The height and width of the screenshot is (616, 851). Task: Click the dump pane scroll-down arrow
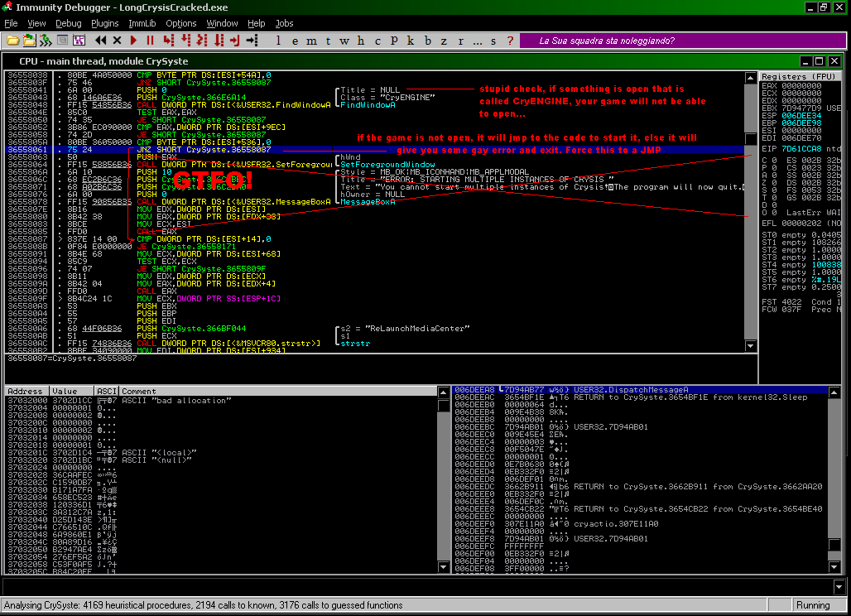[444, 567]
